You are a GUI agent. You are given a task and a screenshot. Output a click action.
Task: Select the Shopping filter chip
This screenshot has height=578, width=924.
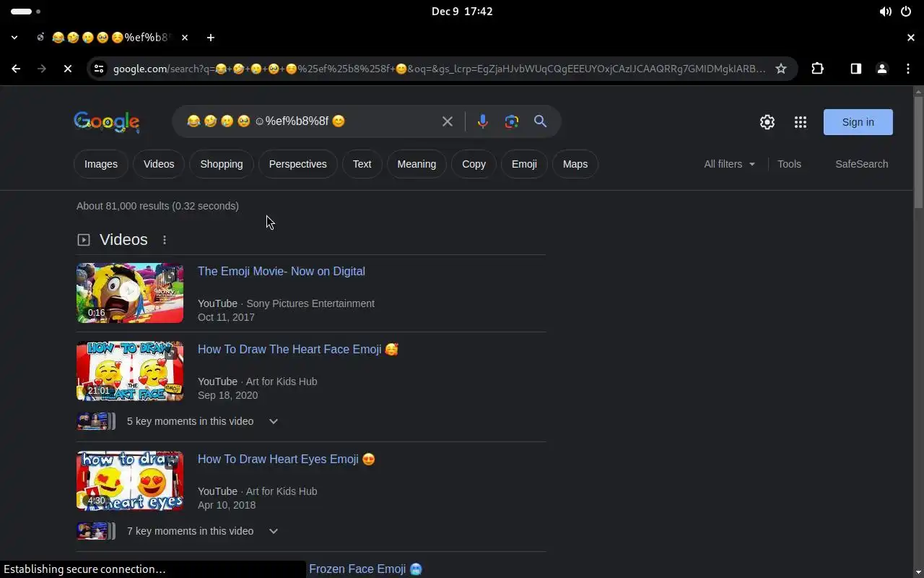coord(222,164)
